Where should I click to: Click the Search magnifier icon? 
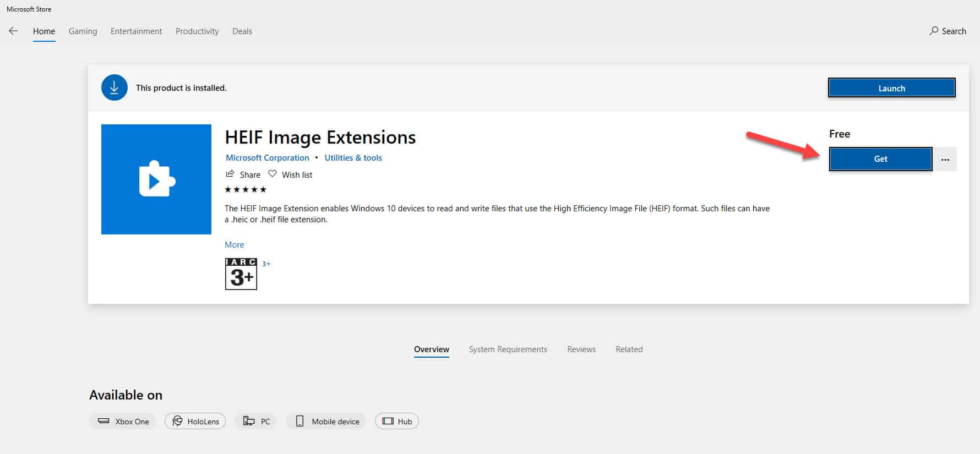click(x=934, y=31)
